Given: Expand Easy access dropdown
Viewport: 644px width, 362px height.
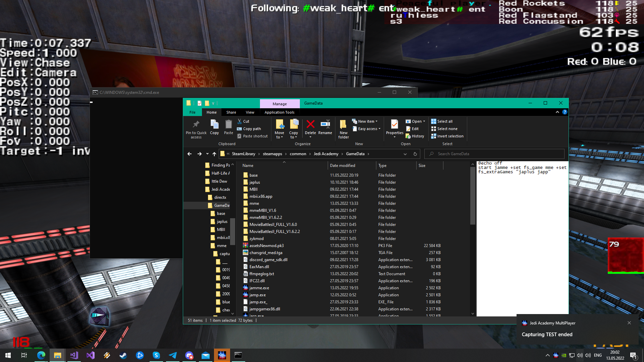Looking at the screenshot, I should pos(367,129).
